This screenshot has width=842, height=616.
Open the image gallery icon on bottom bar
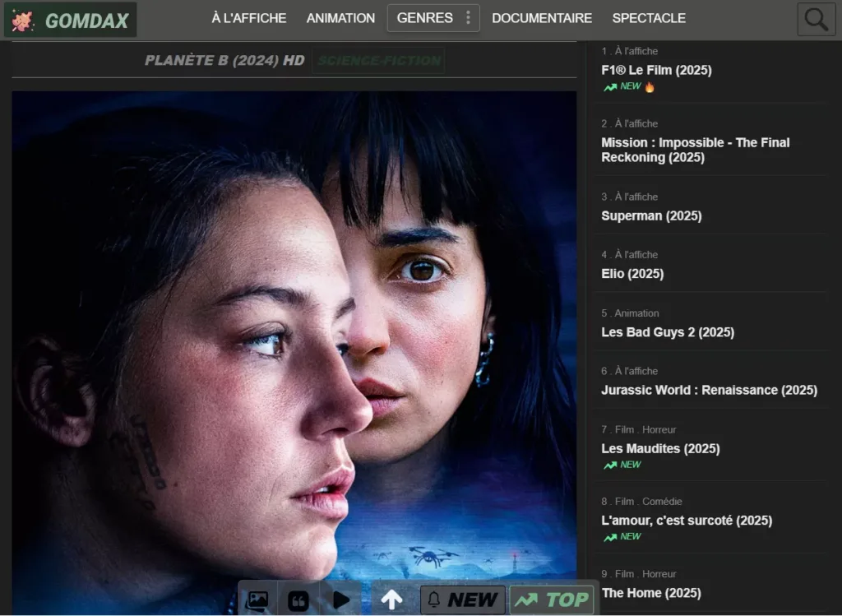coord(257,600)
